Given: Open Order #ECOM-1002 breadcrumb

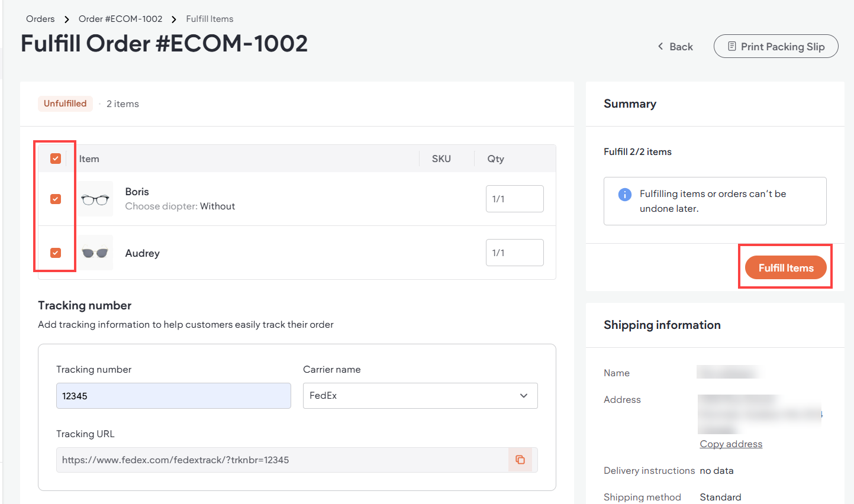Looking at the screenshot, I should [120, 19].
